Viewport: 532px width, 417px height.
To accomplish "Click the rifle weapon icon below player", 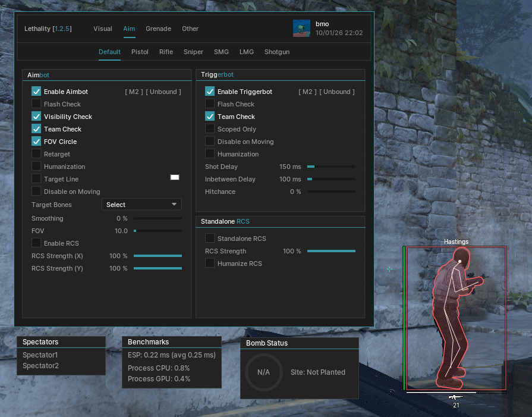I will [x=456, y=397].
